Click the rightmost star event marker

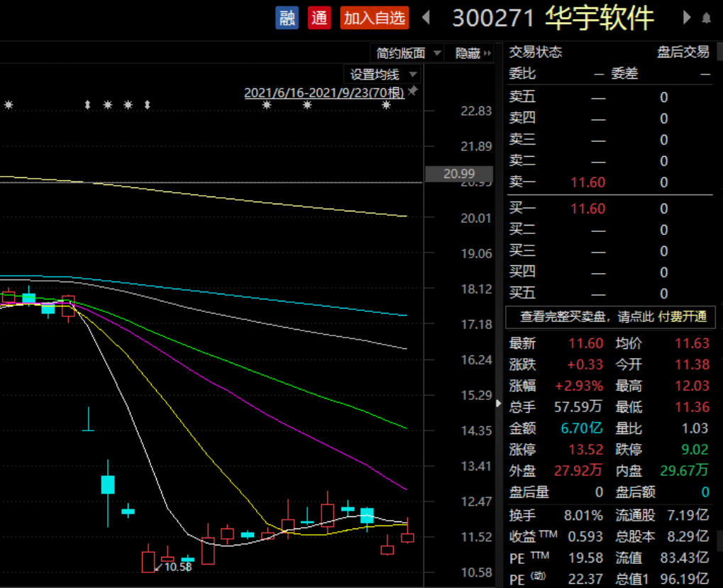coord(387,105)
